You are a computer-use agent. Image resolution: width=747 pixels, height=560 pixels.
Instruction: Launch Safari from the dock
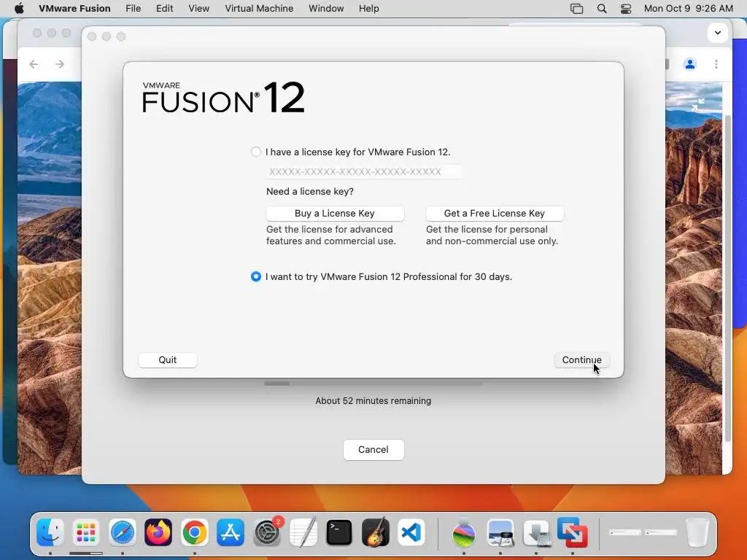click(123, 532)
